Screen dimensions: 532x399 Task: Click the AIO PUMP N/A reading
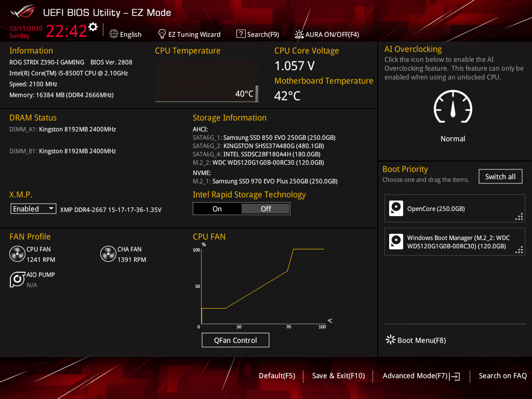point(32,285)
